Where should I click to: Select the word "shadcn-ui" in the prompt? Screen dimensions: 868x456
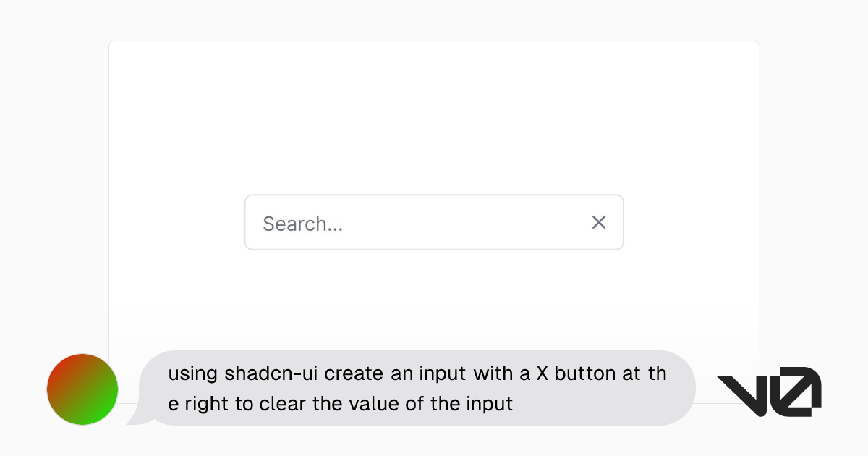pyautogui.click(x=272, y=374)
